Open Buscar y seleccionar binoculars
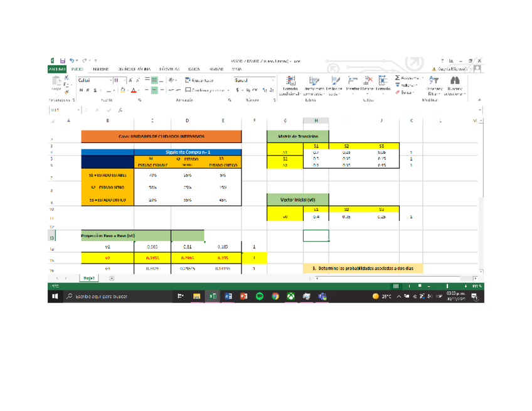532x411 pixels. (455, 85)
